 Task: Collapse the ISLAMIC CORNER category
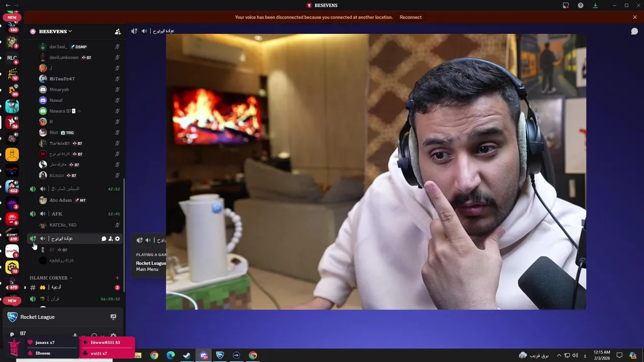[51, 278]
